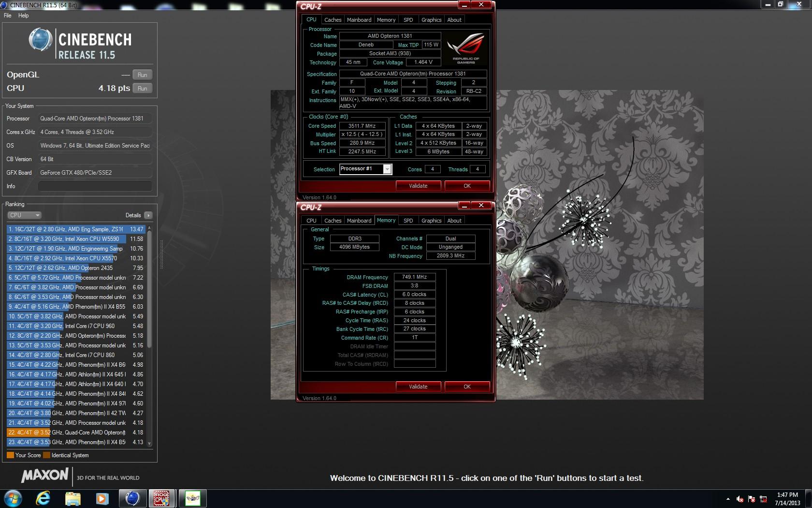Close the lower CPU-Z Memory window
Viewport: 812px width, 508px height.
click(x=481, y=206)
